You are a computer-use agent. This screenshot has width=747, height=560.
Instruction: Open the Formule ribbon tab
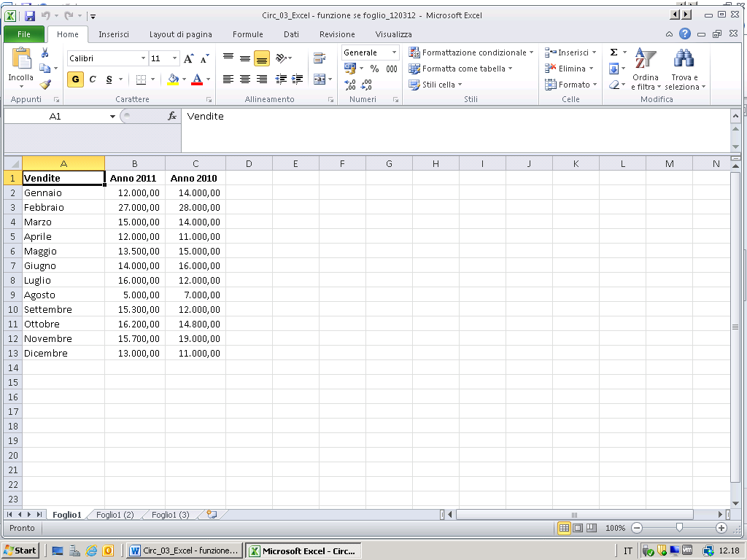coord(247,34)
